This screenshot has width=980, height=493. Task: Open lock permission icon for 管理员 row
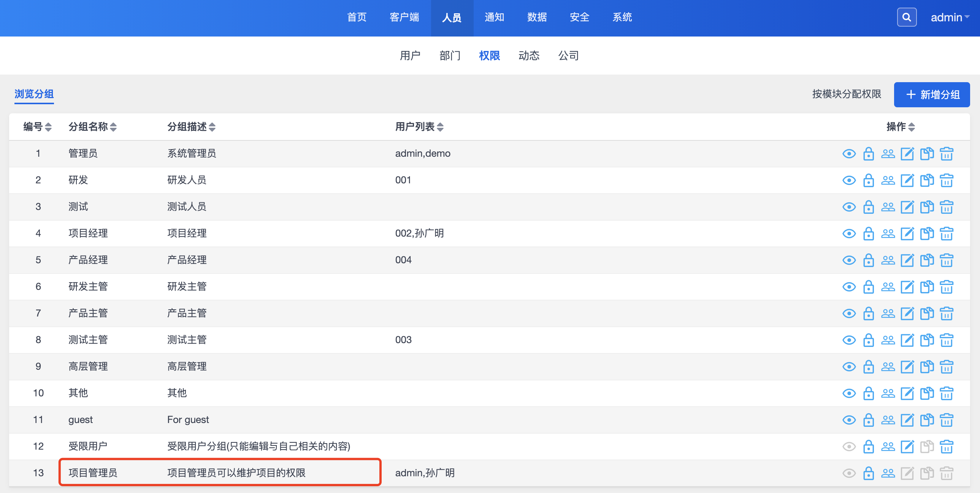click(x=868, y=154)
